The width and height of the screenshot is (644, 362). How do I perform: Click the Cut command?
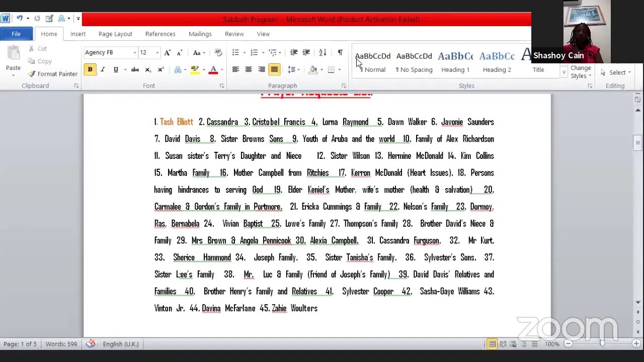point(37,49)
